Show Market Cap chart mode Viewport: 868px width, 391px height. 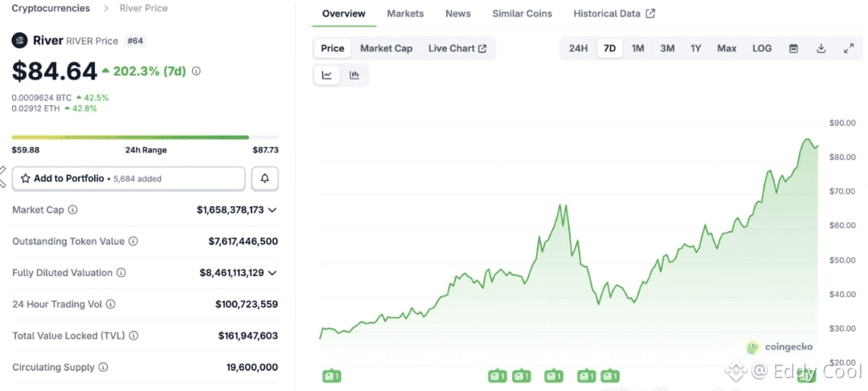tap(387, 49)
